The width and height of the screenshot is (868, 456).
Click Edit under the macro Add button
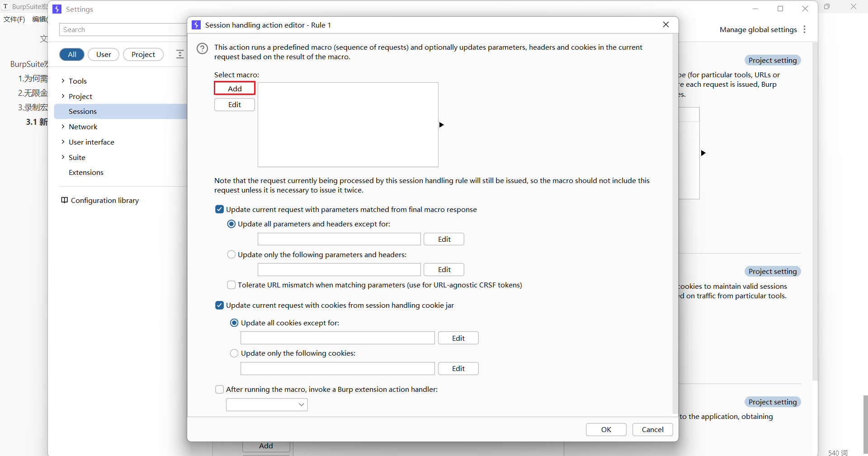(x=235, y=104)
